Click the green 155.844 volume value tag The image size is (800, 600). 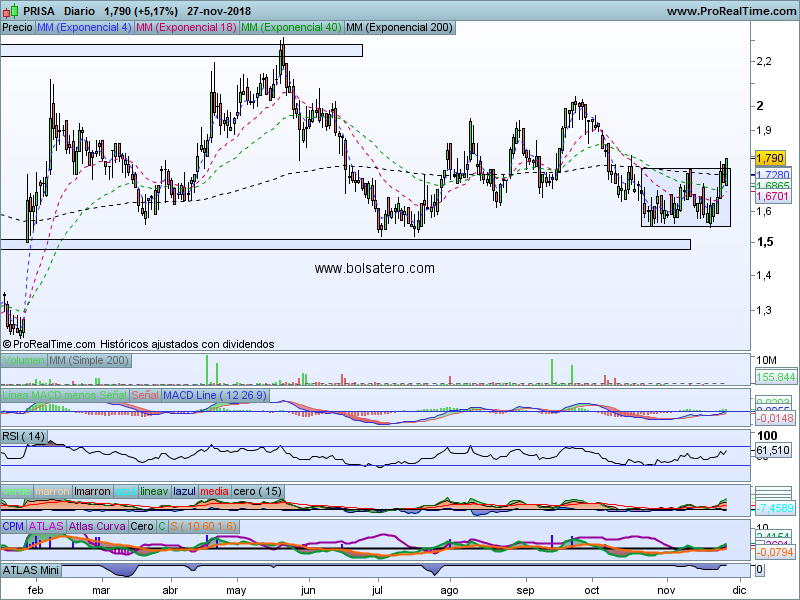pyautogui.click(x=776, y=377)
